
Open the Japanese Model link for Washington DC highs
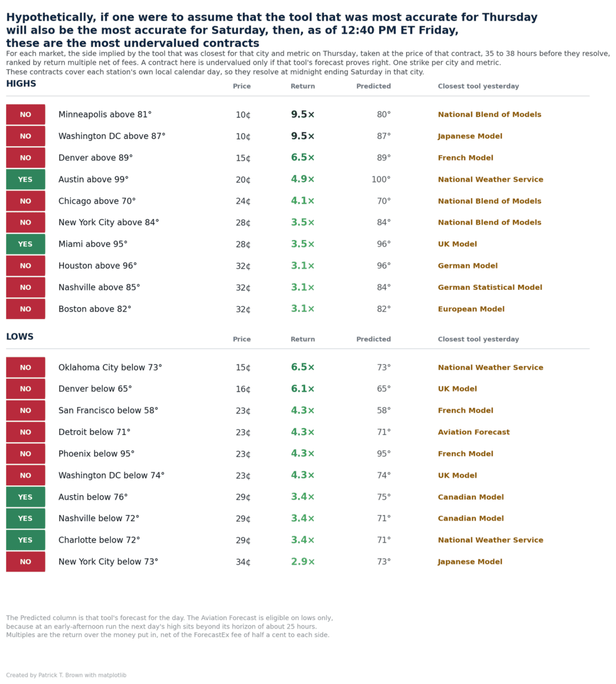pyautogui.click(x=470, y=136)
